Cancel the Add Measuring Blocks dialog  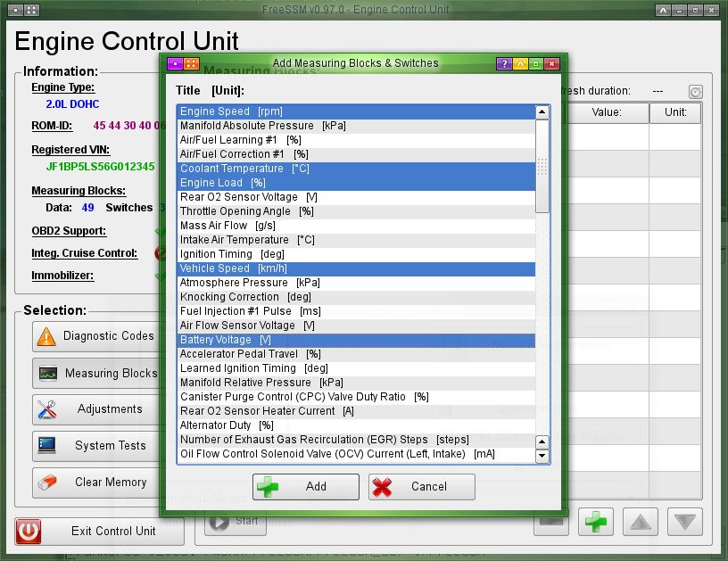(x=422, y=487)
